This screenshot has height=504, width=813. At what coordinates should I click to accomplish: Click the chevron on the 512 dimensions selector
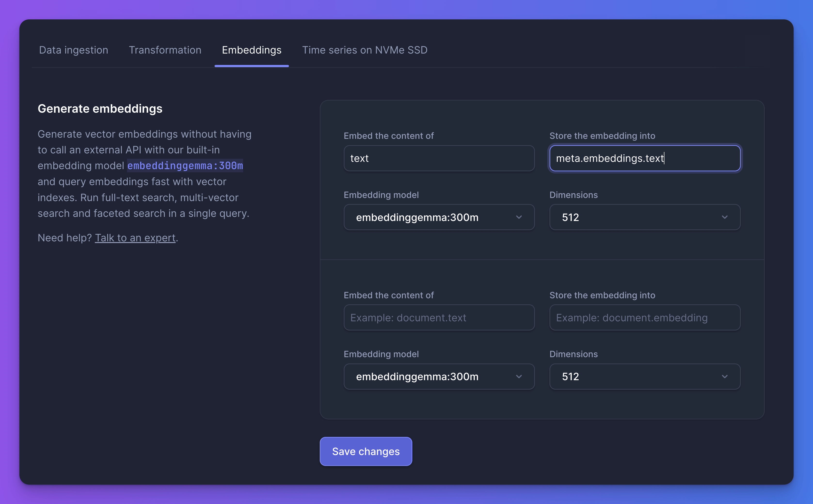725,217
